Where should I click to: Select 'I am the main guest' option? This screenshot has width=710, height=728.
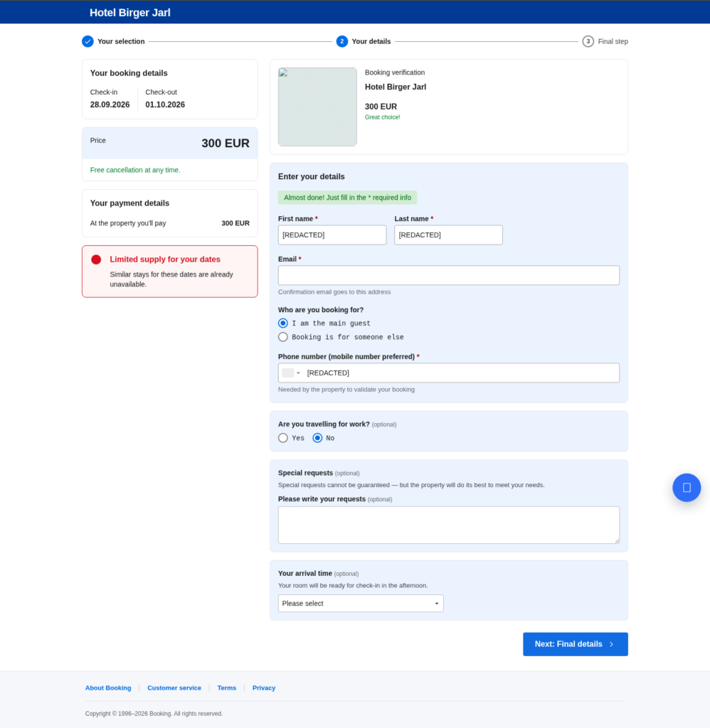click(x=283, y=323)
